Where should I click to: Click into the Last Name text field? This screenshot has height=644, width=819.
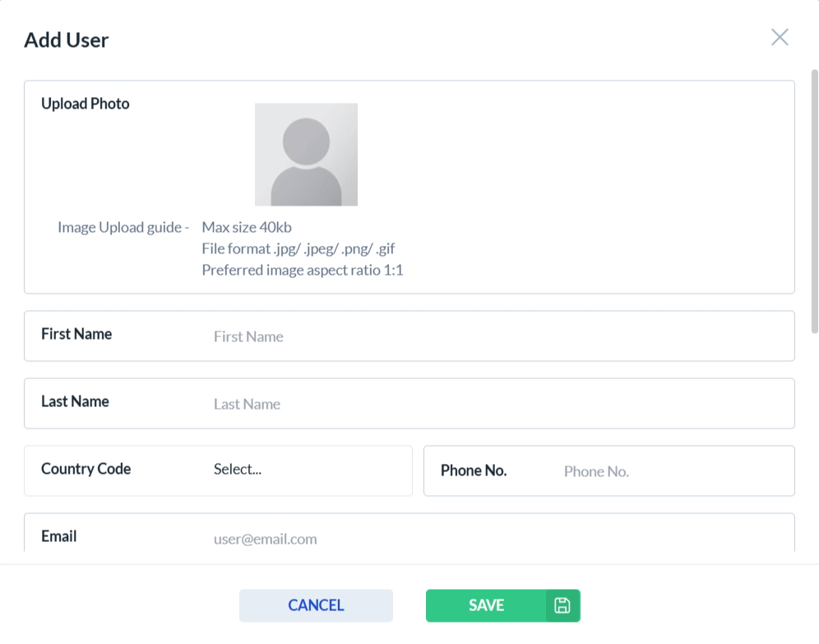pos(493,404)
